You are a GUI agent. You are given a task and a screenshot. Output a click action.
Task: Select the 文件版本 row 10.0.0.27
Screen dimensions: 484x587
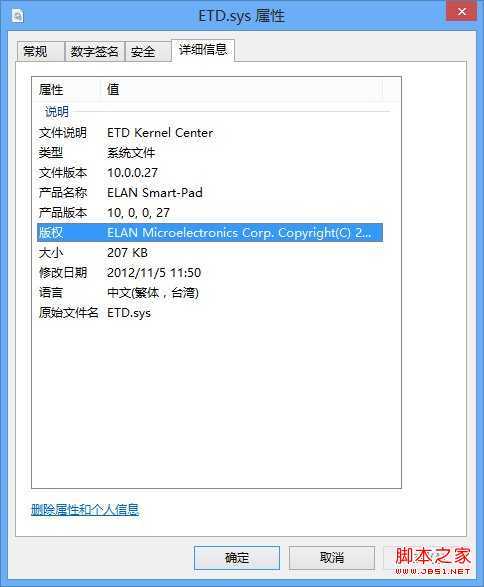[x=210, y=173]
